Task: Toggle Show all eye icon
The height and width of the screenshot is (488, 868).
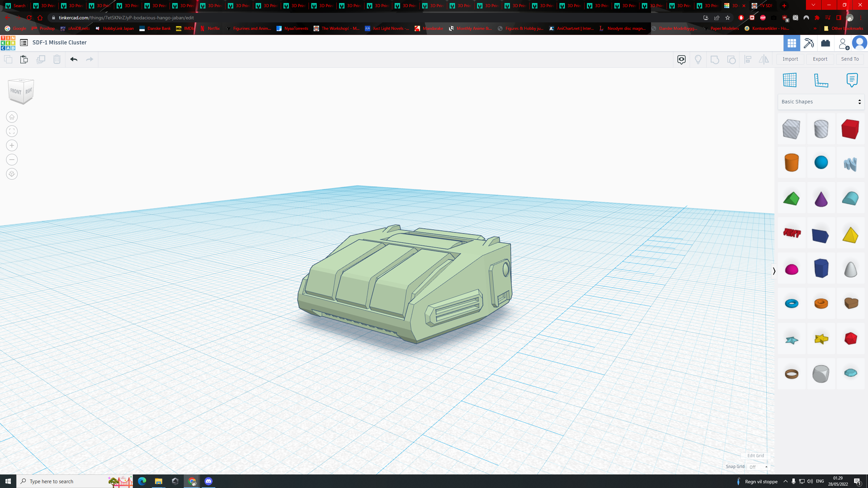Action: (x=681, y=60)
